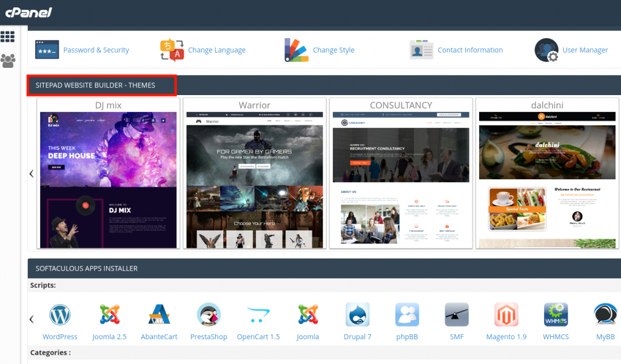Select the Joomla 2.5 script icon
The height and width of the screenshot is (364, 621).
[109, 315]
